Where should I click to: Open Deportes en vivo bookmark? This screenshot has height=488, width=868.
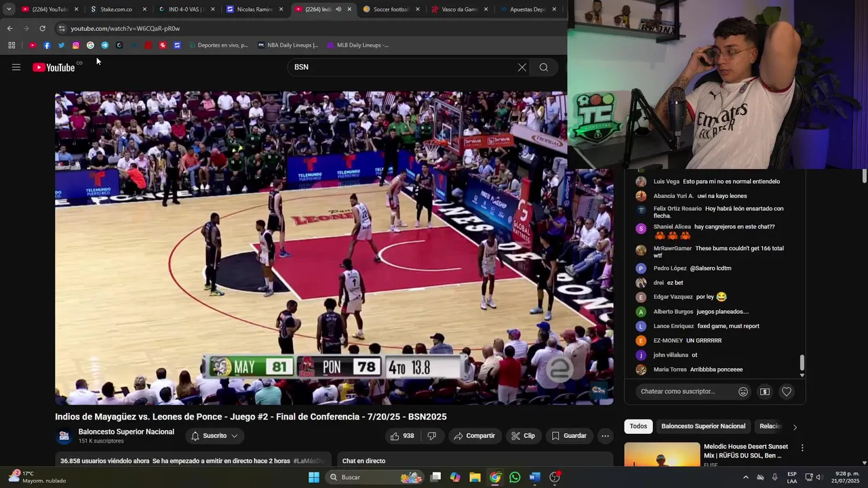pos(218,45)
